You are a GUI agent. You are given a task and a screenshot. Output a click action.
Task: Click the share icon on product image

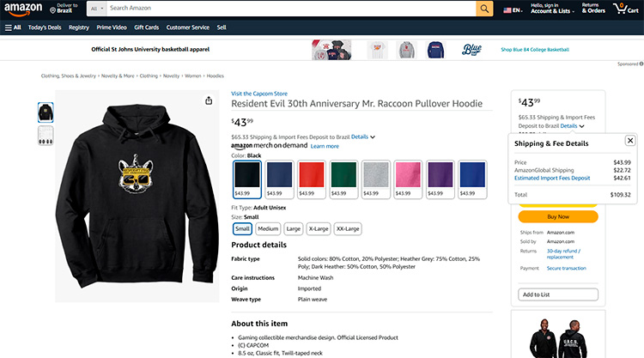coord(209,100)
